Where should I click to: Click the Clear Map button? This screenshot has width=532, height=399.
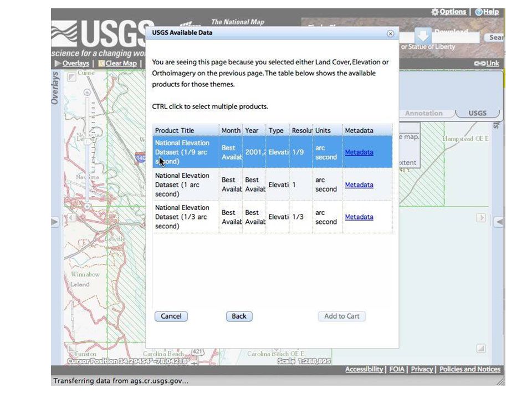tap(117, 63)
